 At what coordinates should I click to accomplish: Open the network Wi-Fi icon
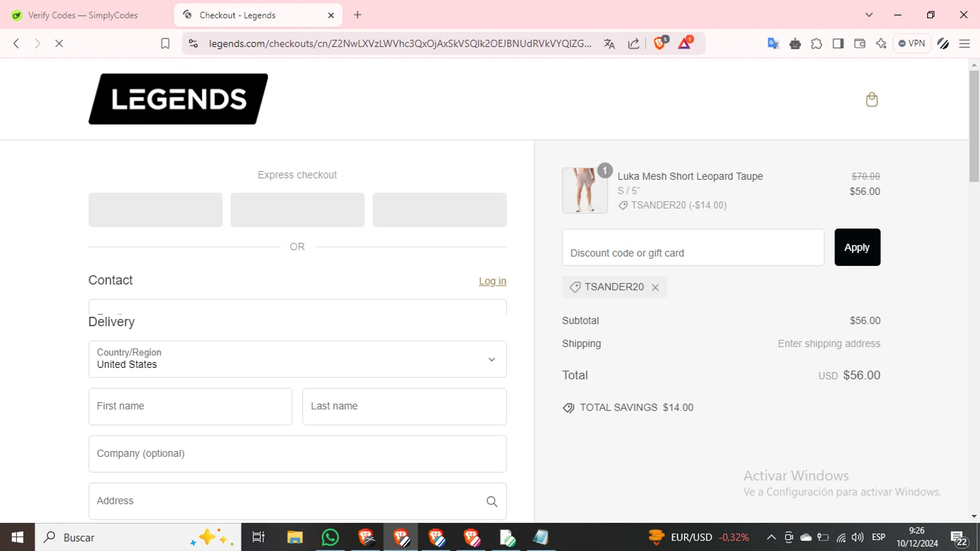click(841, 537)
